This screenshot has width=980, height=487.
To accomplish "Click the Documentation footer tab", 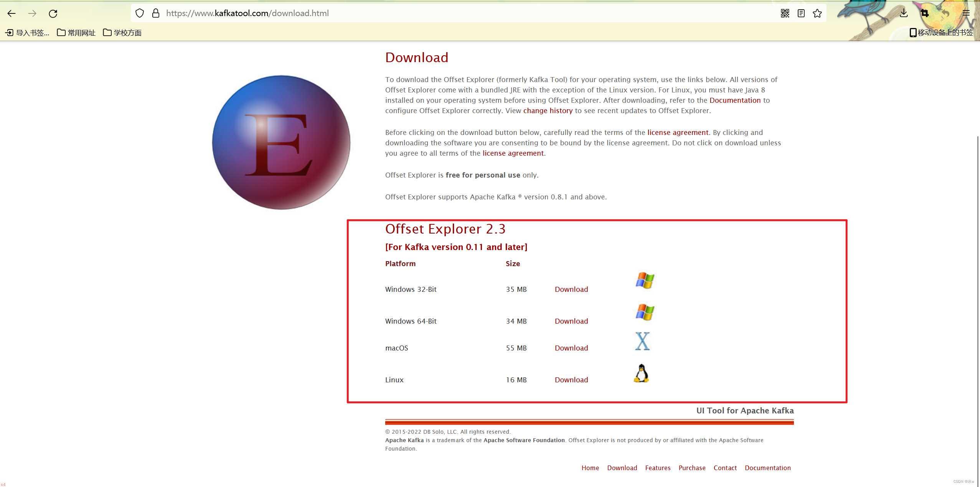I will [767, 468].
